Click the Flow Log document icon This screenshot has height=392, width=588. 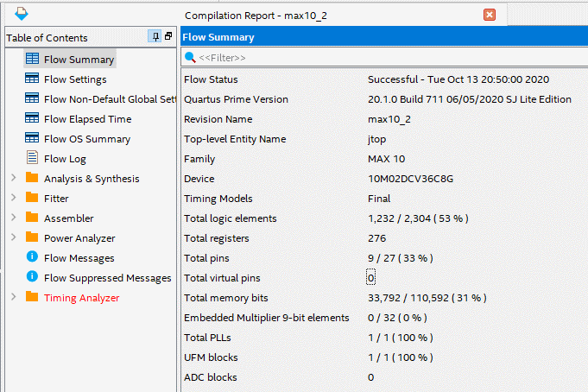tap(32, 159)
